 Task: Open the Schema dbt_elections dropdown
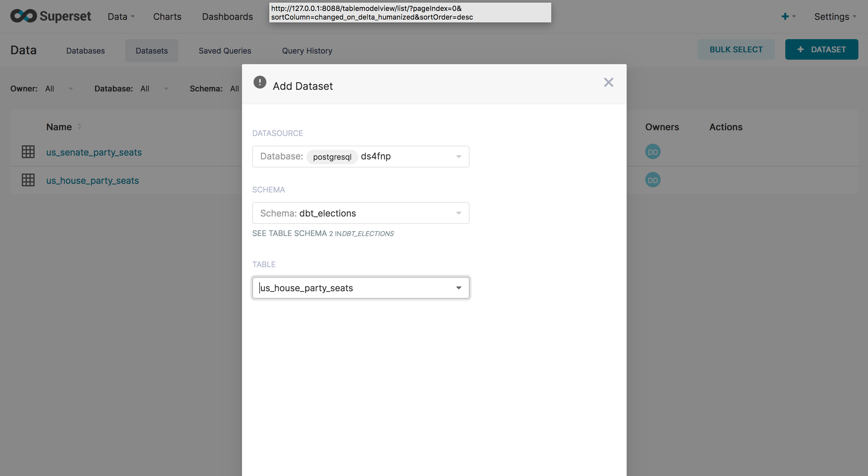coord(458,213)
